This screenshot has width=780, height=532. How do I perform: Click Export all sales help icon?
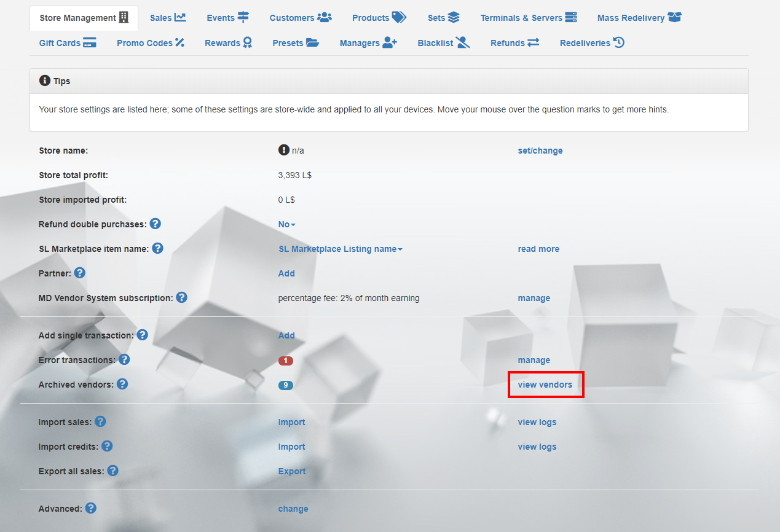click(x=113, y=471)
